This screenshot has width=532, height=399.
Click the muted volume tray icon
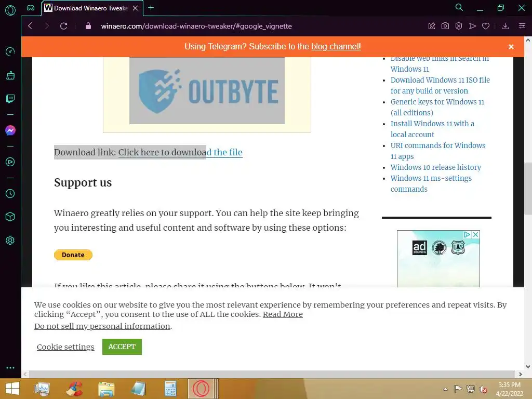(483, 389)
